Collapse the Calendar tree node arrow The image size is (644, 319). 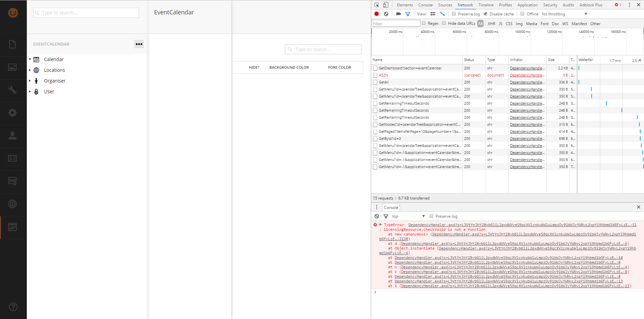30,59
